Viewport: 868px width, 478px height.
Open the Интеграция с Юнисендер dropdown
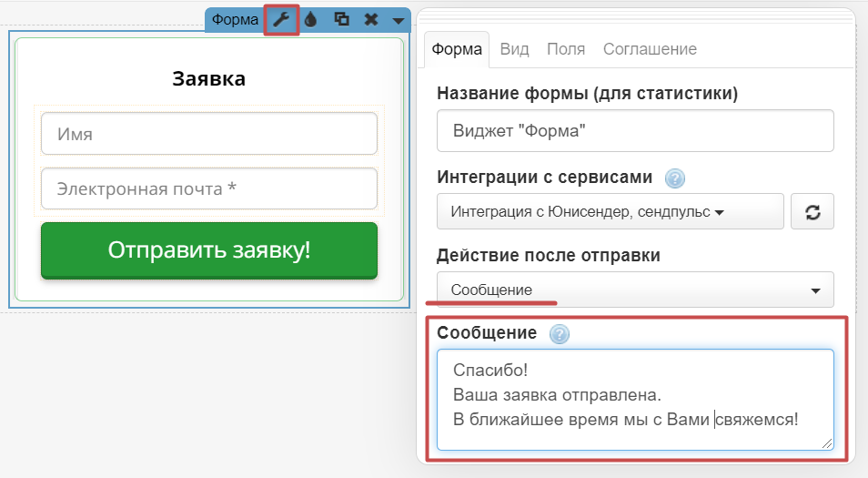tap(610, 212)
